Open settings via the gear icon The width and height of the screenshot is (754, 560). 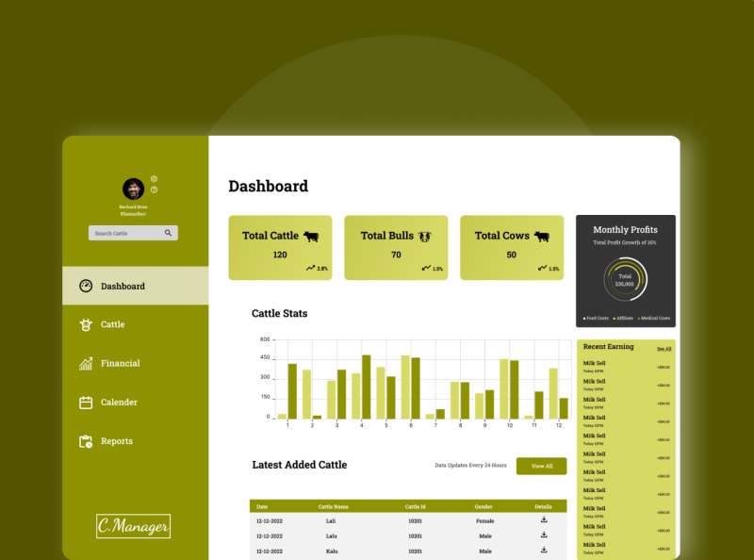[154, 179]
